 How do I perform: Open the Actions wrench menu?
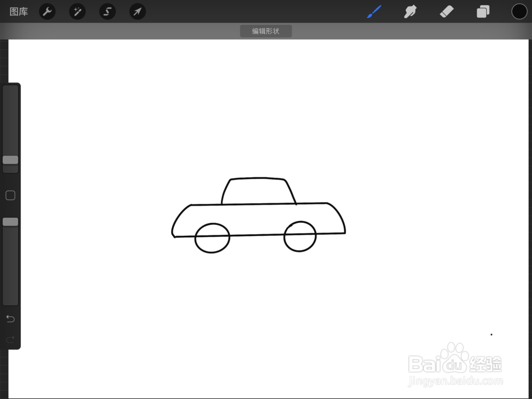click(x=47, y=12)
